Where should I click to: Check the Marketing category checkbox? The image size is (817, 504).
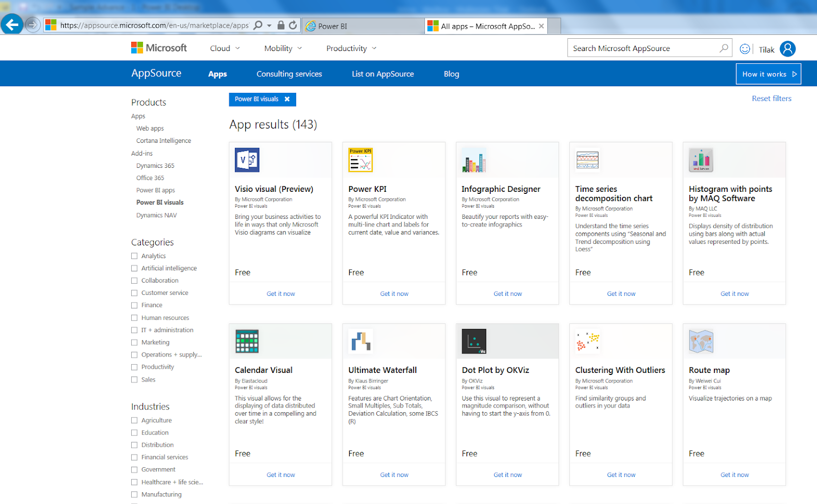click(x=134, y=342)
